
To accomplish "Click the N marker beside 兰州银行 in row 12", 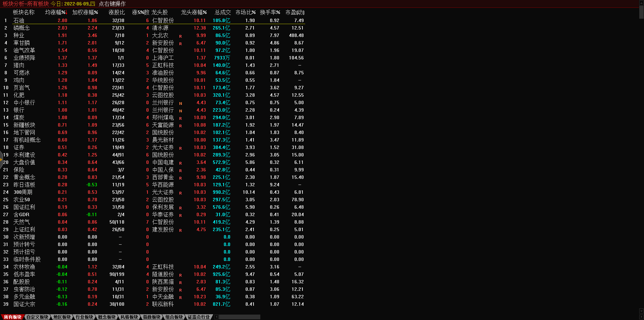I will tap(180, 103).
